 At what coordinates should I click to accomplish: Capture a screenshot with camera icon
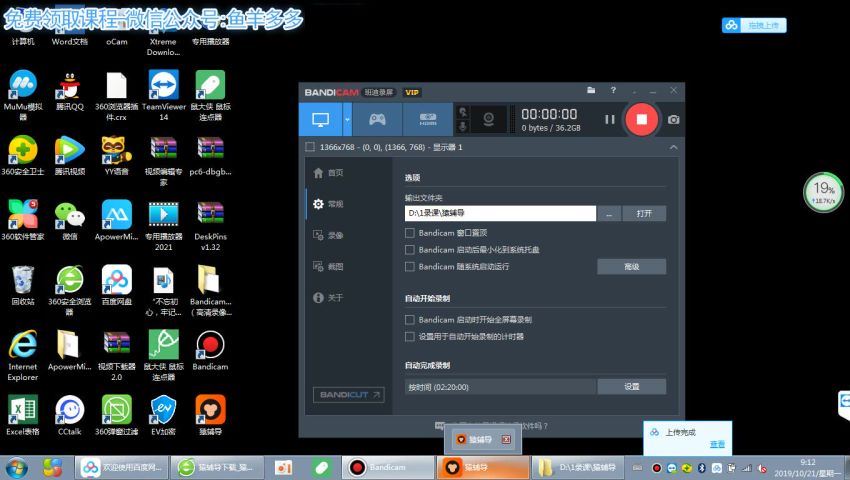(673, 120)
